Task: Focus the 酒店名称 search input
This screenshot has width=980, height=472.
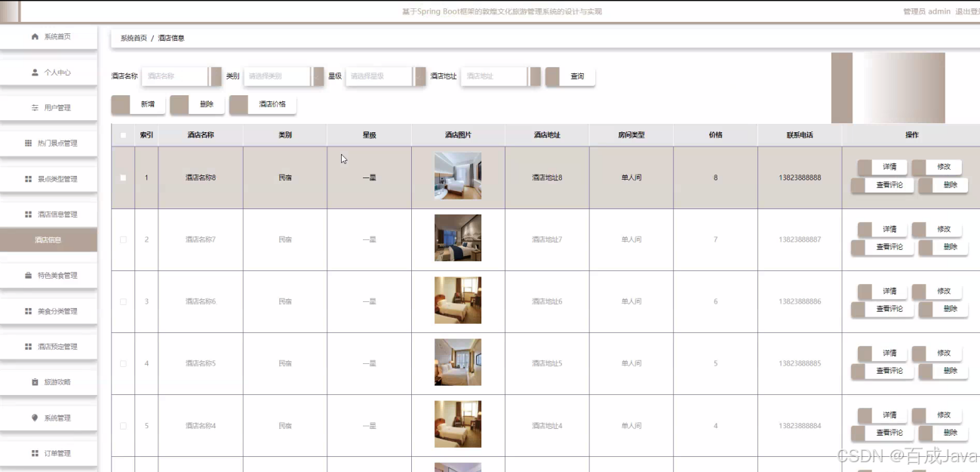Action: point(181,76)
